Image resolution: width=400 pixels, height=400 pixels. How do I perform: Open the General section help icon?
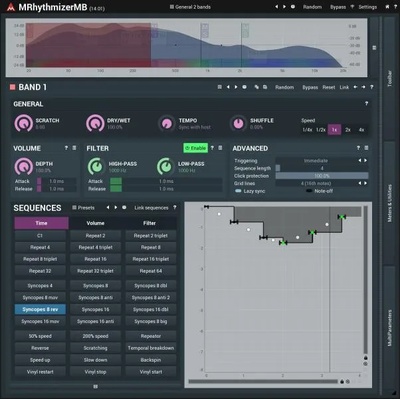point(366,104)
